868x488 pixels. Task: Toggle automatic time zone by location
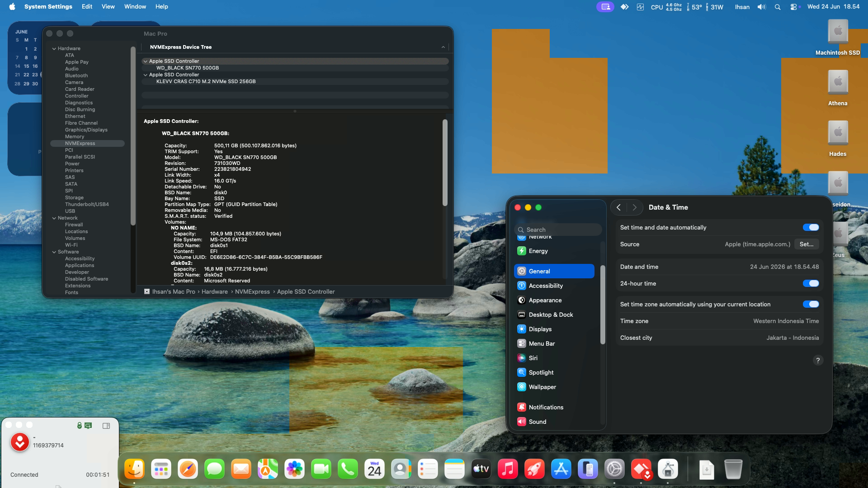click(x=811, y=305)
